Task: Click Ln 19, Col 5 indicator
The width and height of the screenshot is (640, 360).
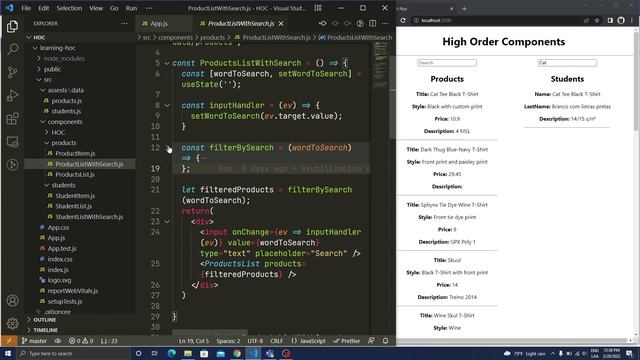Action: (x=193, y=341)
